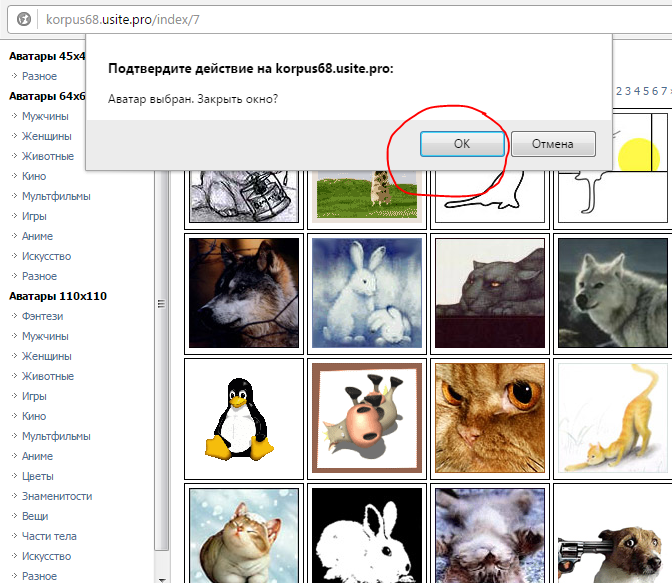This screenshot has width=672, height=583.
Task: Go to the Части тела category
Action: pos(49,536)
